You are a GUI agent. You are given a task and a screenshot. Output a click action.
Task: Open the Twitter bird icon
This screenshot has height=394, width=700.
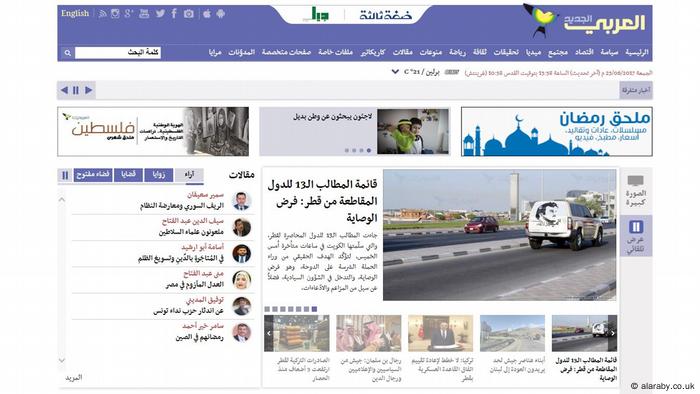(x=160, y=13)
